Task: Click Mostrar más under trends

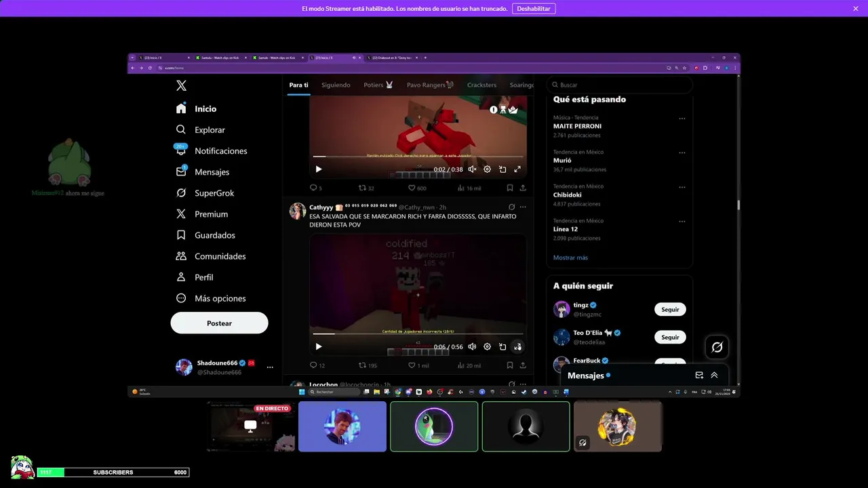Action: (570, 258)
